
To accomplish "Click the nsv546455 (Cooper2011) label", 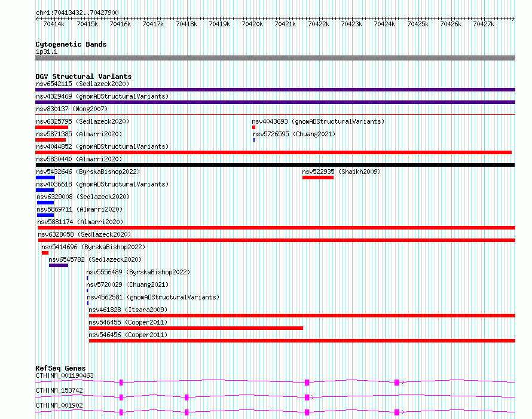I will click(128, 322).
